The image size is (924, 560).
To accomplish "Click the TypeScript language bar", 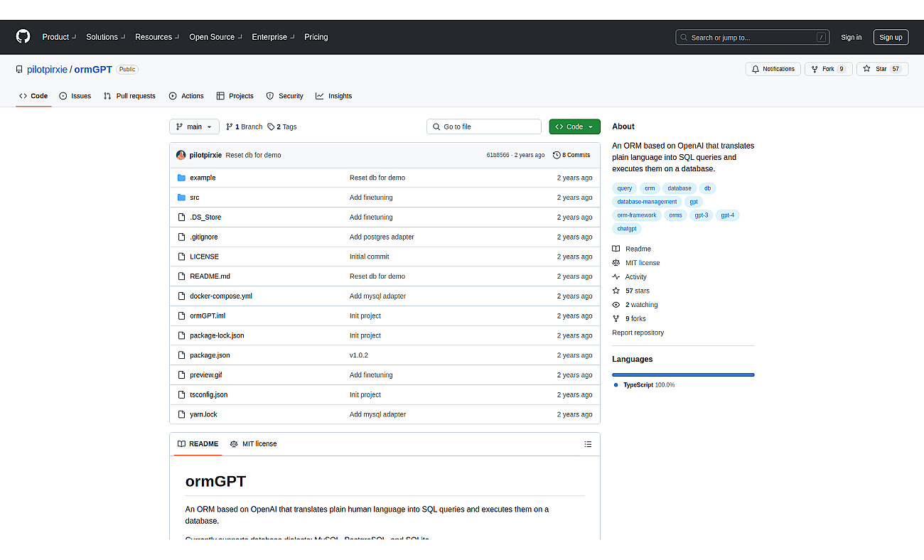I will (x=683, y=375).
